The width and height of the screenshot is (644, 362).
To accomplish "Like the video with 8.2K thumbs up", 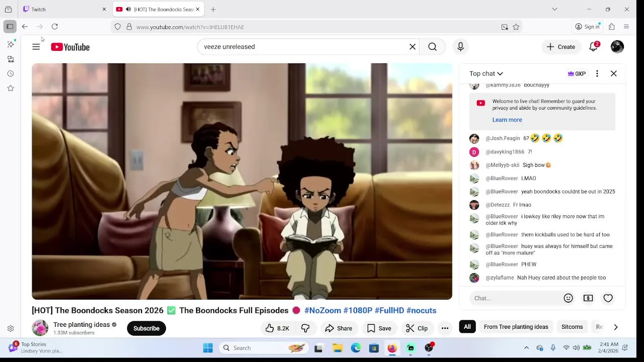I will pyautogui.click(x=278, y=328).
